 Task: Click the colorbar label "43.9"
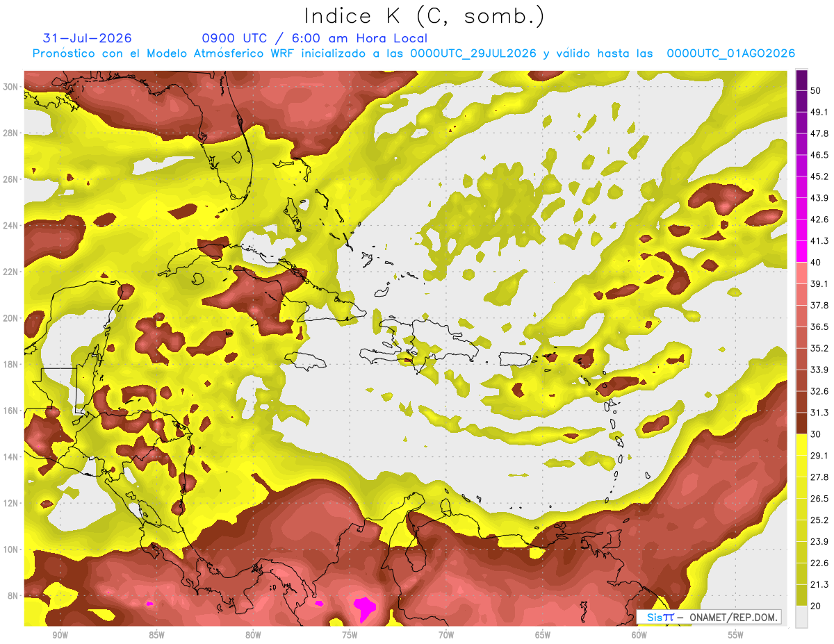tap(819, 198)
